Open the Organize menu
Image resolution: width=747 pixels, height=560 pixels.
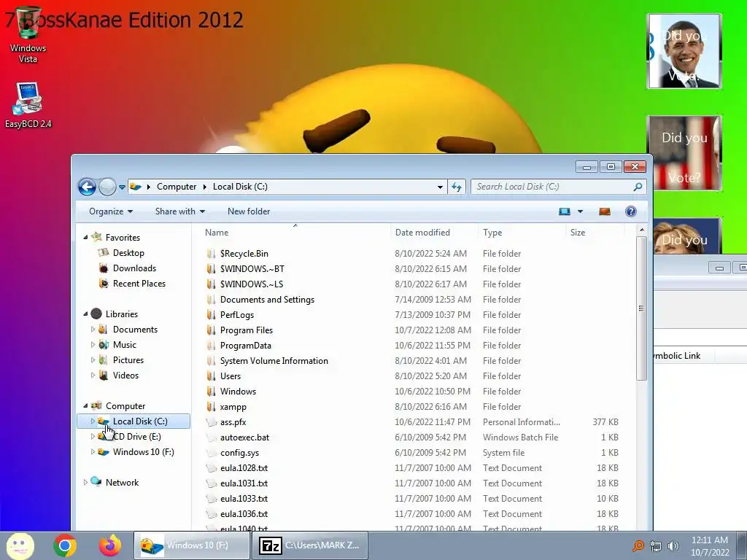pyautogui.click(x=111, y=211)
